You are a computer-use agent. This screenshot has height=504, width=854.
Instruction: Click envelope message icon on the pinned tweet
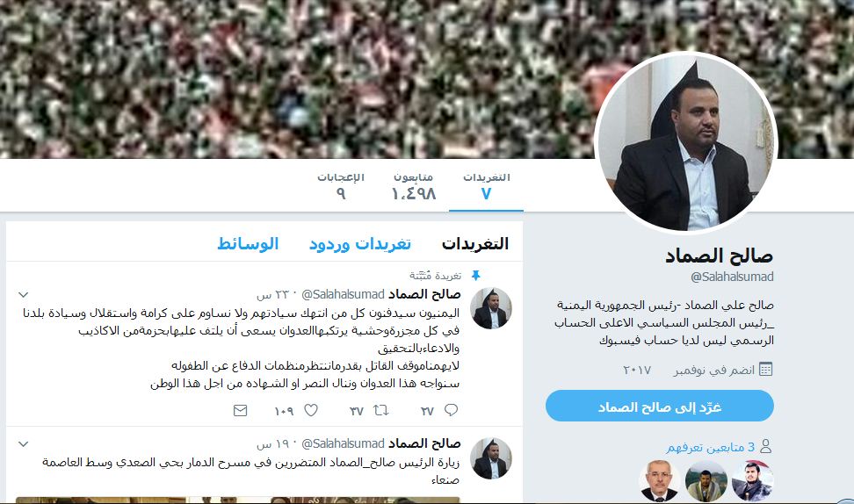coord(240,410)
